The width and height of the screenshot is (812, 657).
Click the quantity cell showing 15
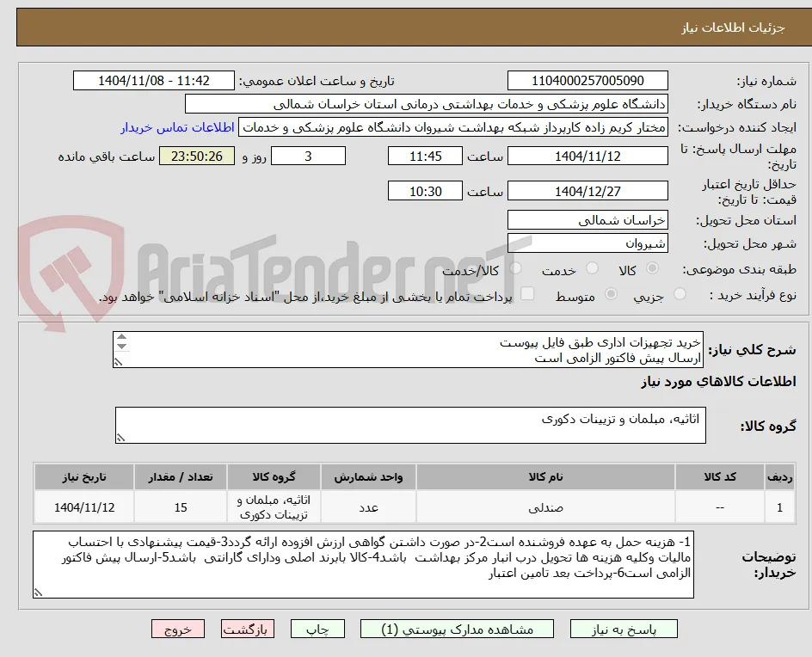click(181, 507)
